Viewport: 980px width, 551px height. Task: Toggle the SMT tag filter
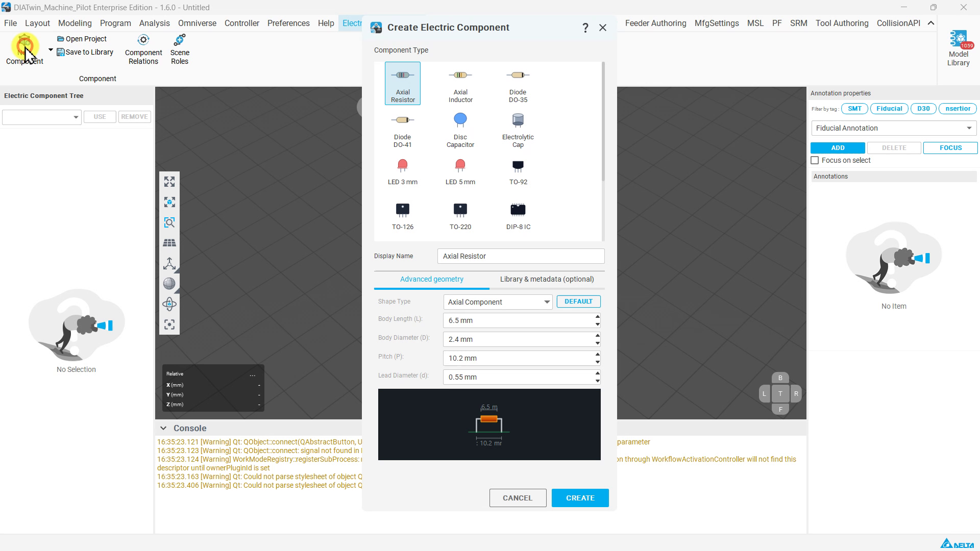pos(854,109)
